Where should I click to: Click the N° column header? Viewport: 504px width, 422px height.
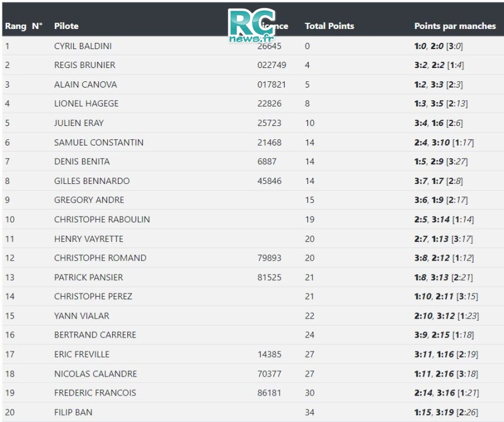(x=37, y=26)
